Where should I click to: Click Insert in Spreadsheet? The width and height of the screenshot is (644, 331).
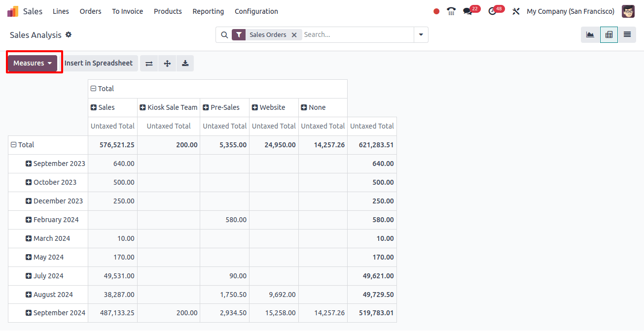click(x=99, y=63)
